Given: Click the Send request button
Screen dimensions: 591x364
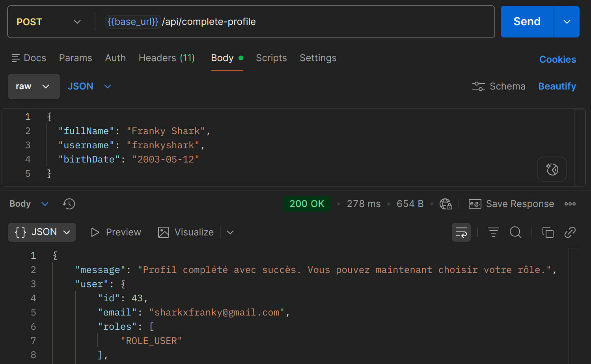Looking at the screenshot, I should point(527,22).
